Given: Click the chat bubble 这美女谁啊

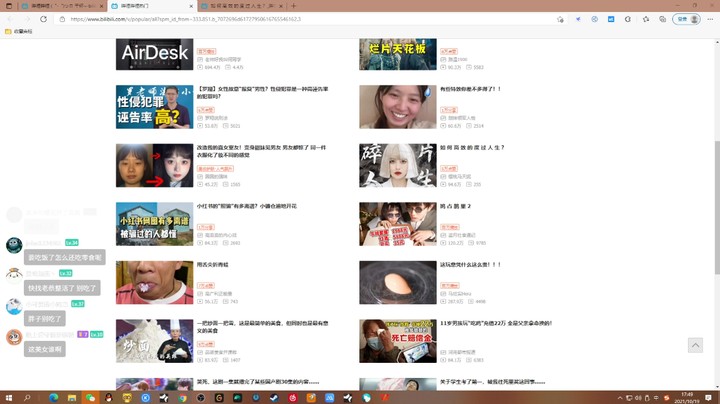Looking at the screenshot, I should click(x=45, y=349).
